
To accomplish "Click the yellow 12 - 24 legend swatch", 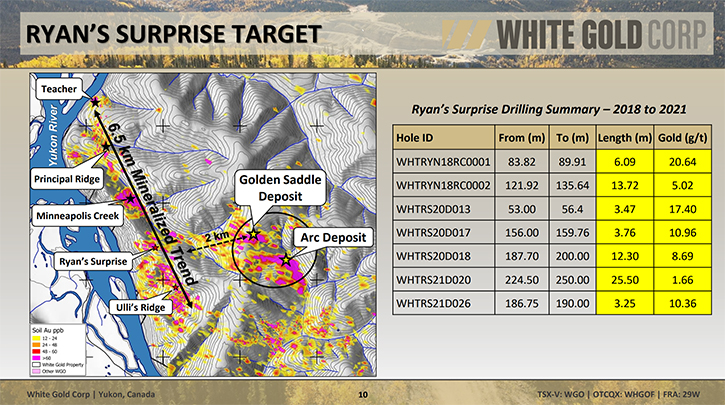I will (36, 338).
